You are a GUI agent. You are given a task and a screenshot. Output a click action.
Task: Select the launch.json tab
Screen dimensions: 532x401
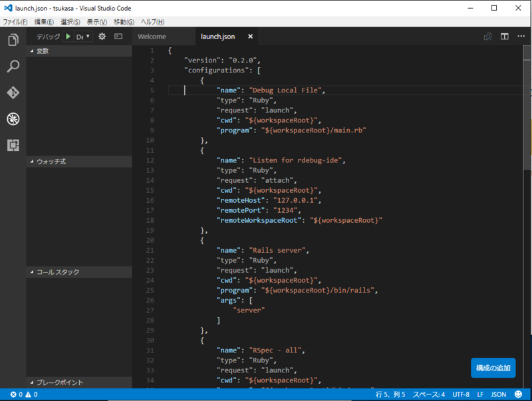(218, 37)
